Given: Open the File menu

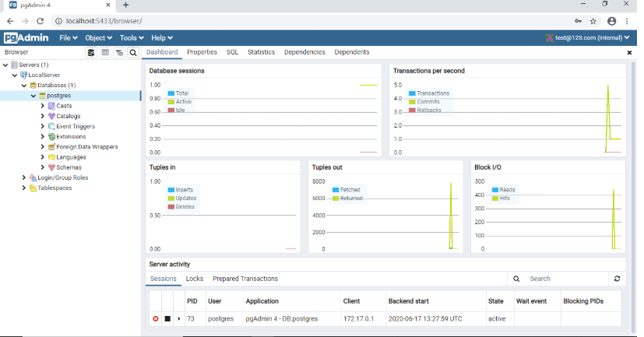Looking at the screenshot, I should [x=69, y=38].
